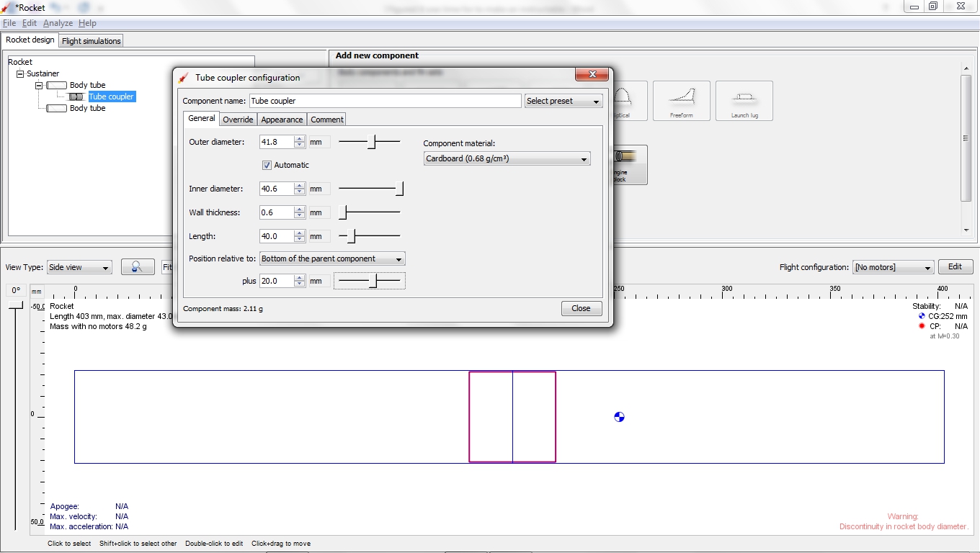Click the second Body tube icon in the tree
Image resolution: width=980 pixels, height=553 pixels.
[57, 108]
